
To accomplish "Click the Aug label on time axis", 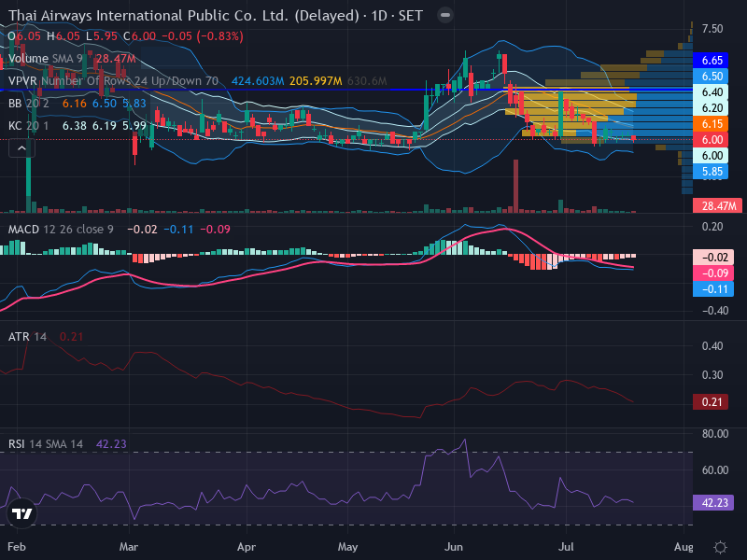I will 684,547.
